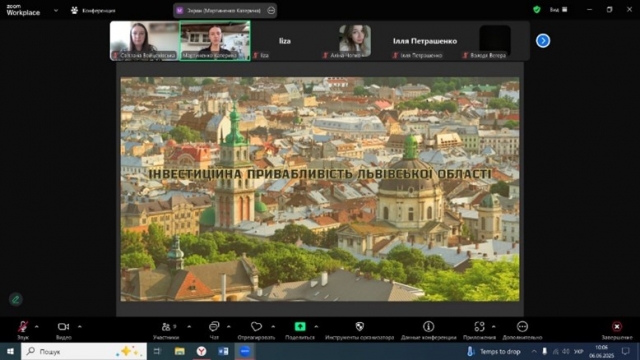Unmute microphone via Звук icon
The height and width of the screenshot is (360, 640).
(x=23, y=327)
